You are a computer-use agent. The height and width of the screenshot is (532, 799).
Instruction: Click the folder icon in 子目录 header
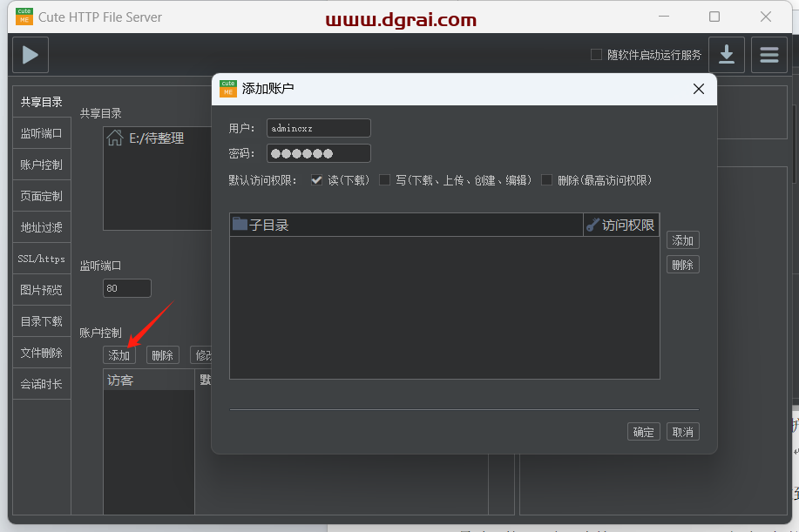(240, 224)
